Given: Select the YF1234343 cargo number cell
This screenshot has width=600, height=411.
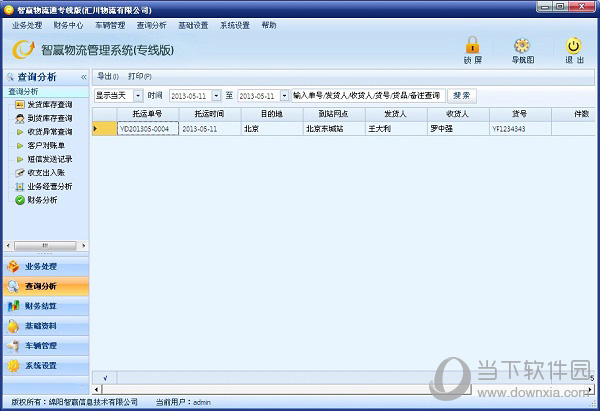Looking at the screenshot, I should click(520, 129).
